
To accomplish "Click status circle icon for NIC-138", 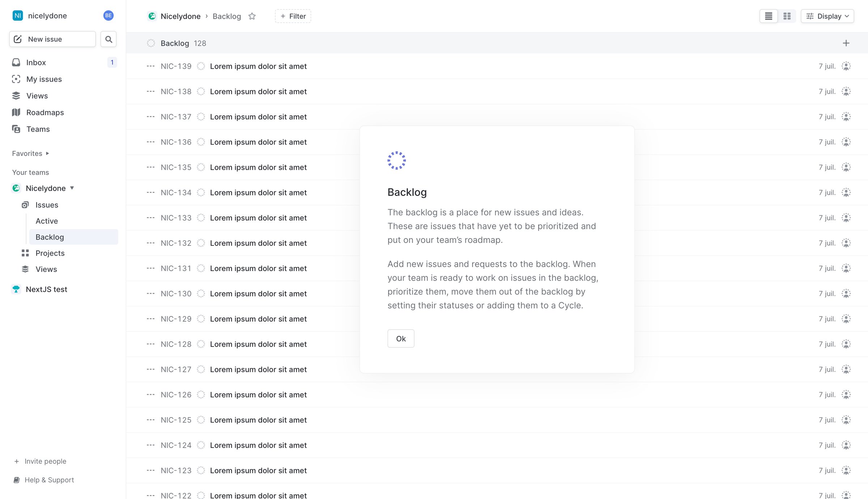I will [x=201, y=92].
